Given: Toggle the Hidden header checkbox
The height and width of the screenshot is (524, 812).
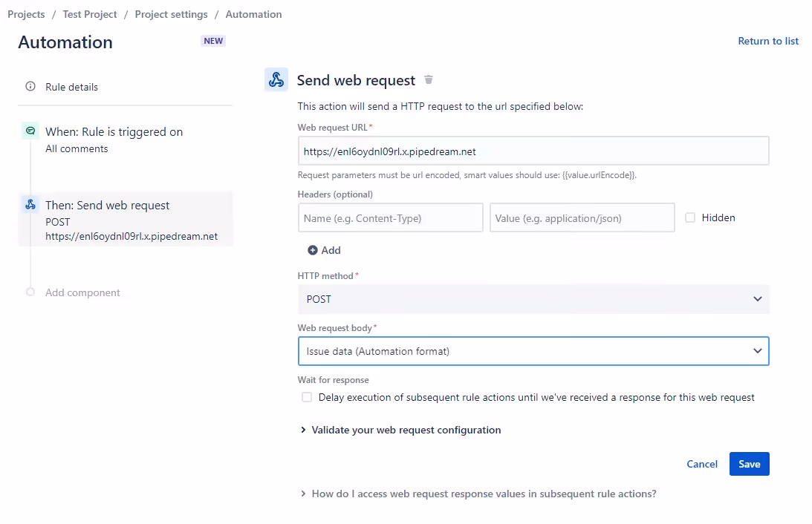Looking at the screenshot, I should tap(689, 217).
